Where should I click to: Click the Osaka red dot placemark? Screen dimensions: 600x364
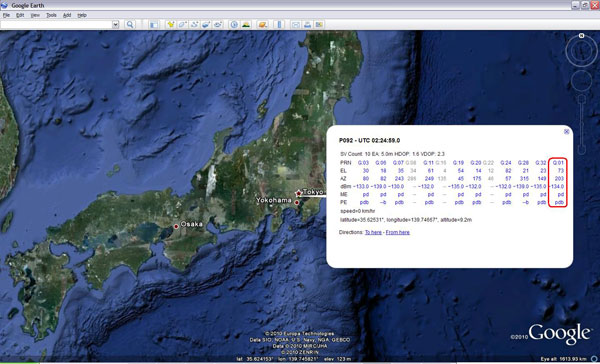click(176, 226)
